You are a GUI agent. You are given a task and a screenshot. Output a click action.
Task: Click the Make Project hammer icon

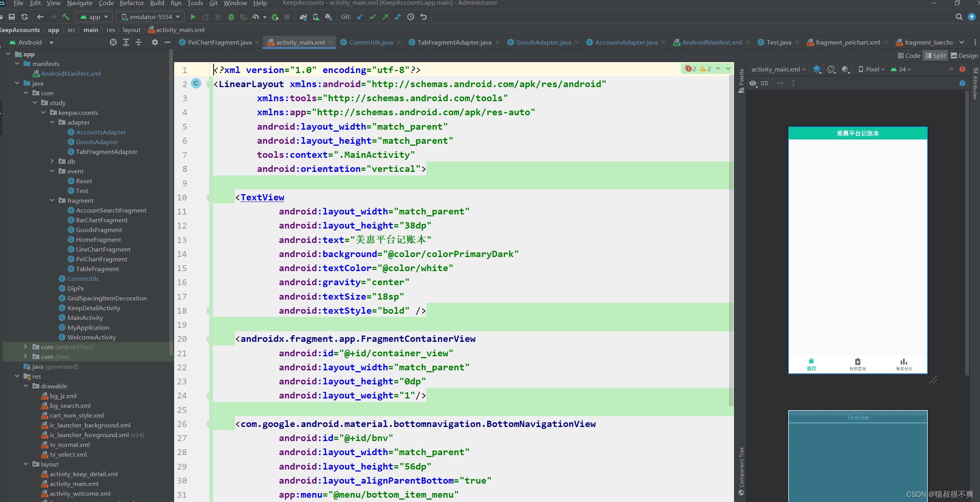66,17
